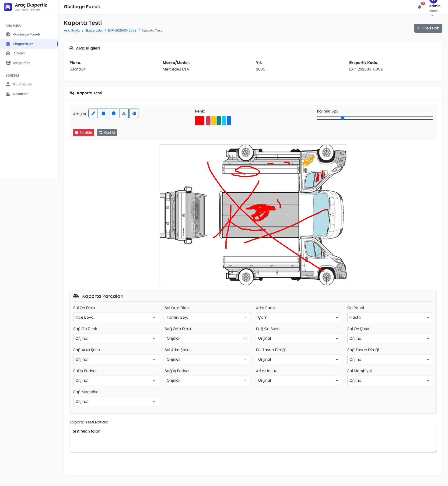This screenshot has height=486, width=448.
Task: Open the Sağ Arka Şase dropdown
Action: [116, 359]
